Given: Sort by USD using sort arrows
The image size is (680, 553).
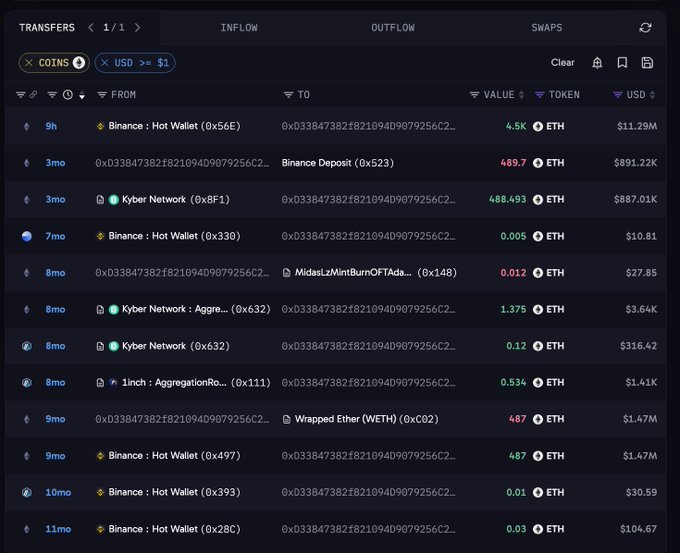Looking at the screenshot, I should (x=652, y=95).
